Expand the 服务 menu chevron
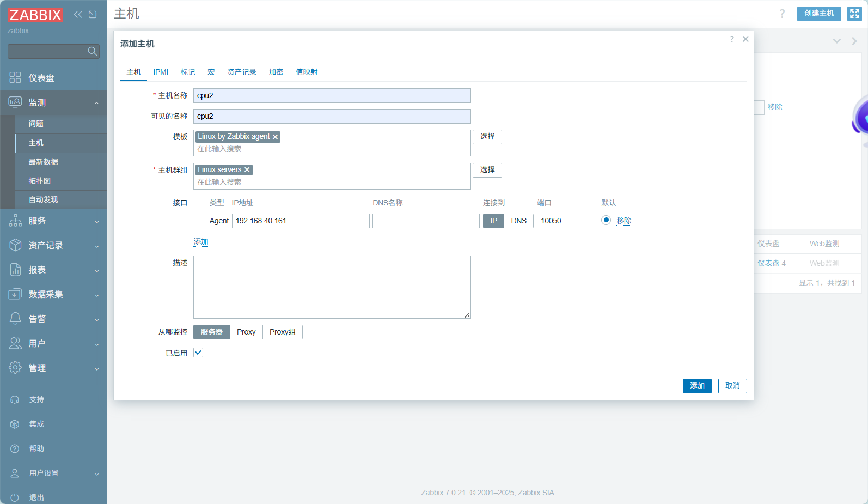 [x=97, y=221]
